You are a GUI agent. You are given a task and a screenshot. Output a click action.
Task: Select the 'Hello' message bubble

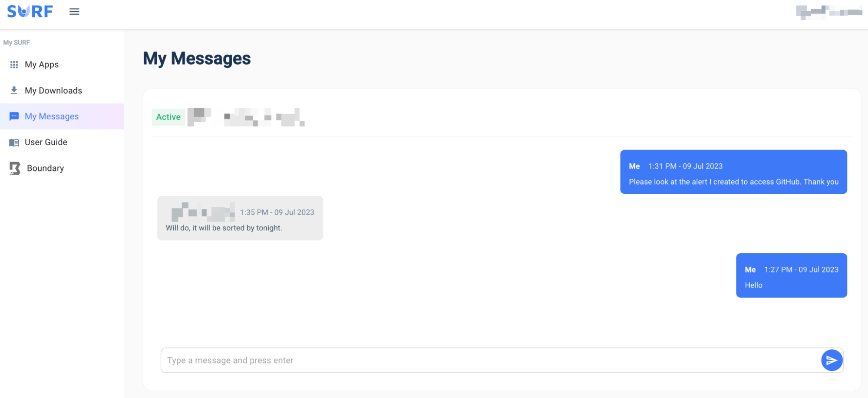(792, 275)
